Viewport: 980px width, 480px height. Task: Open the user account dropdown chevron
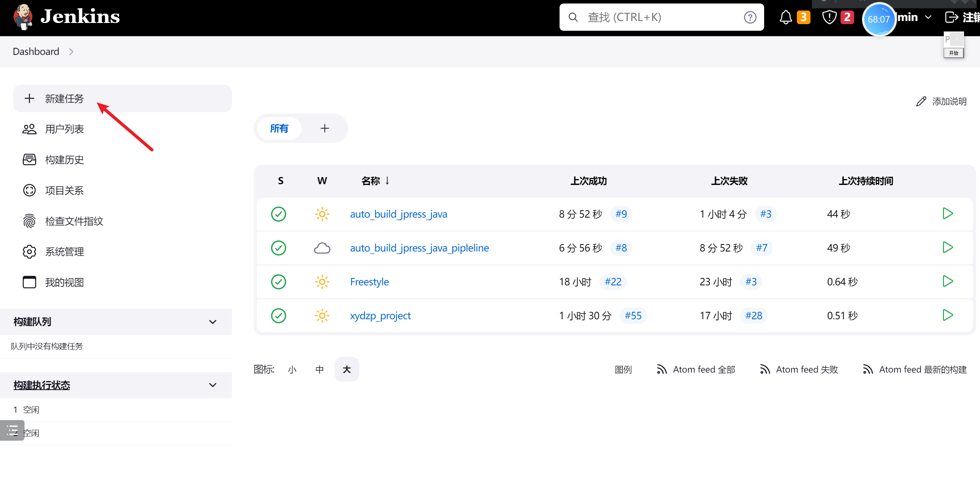click(x=928, y=17)
